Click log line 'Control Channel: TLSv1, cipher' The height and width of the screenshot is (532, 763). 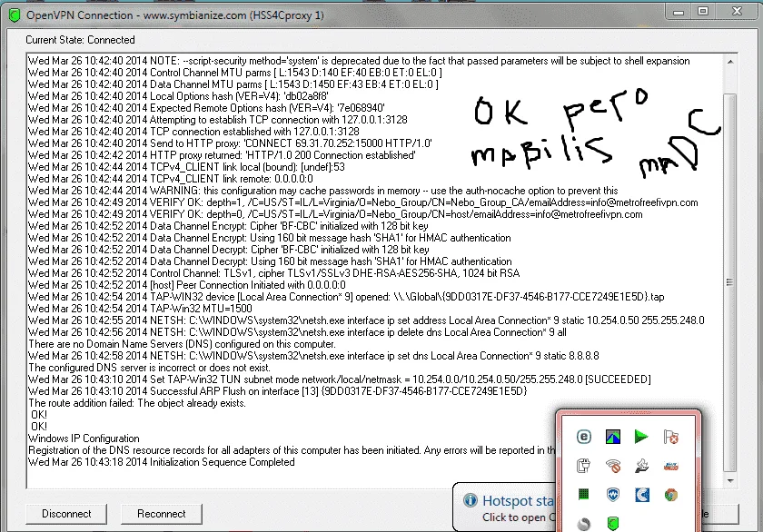274,273
